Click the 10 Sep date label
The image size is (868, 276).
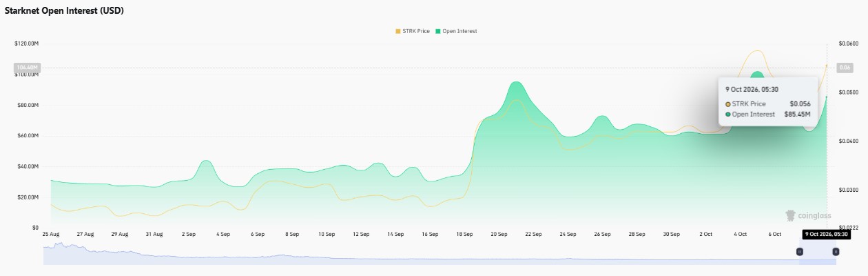click(x=327, y=235)
